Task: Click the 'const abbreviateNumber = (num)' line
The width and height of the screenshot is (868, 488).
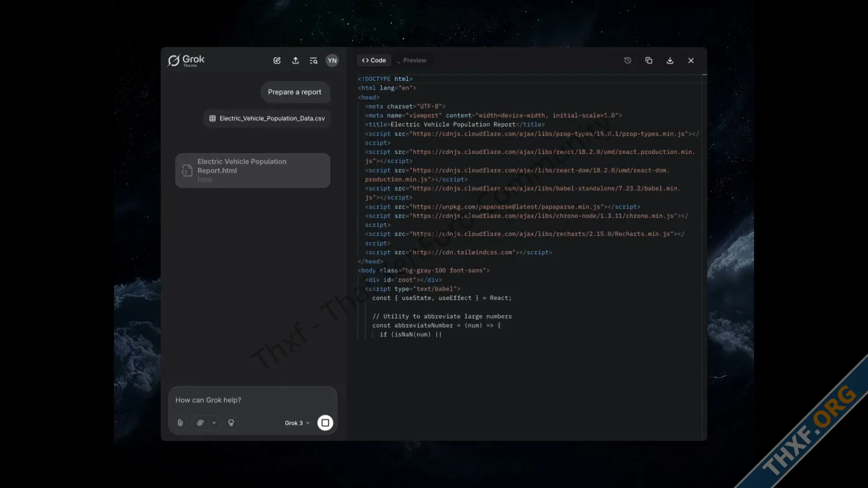Action: (436, 326)
